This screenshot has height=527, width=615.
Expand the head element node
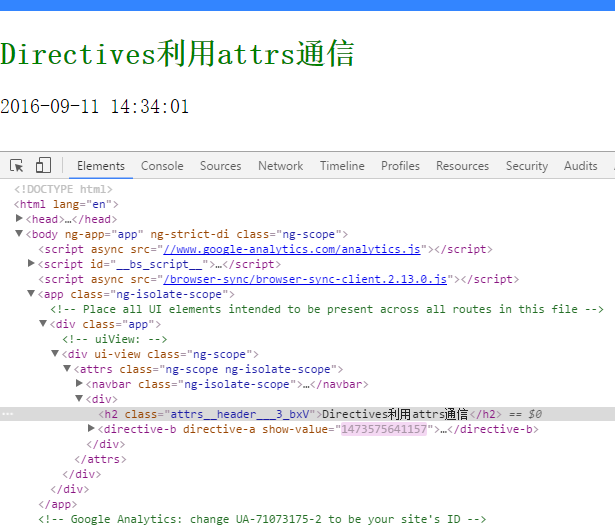(19, 218)
